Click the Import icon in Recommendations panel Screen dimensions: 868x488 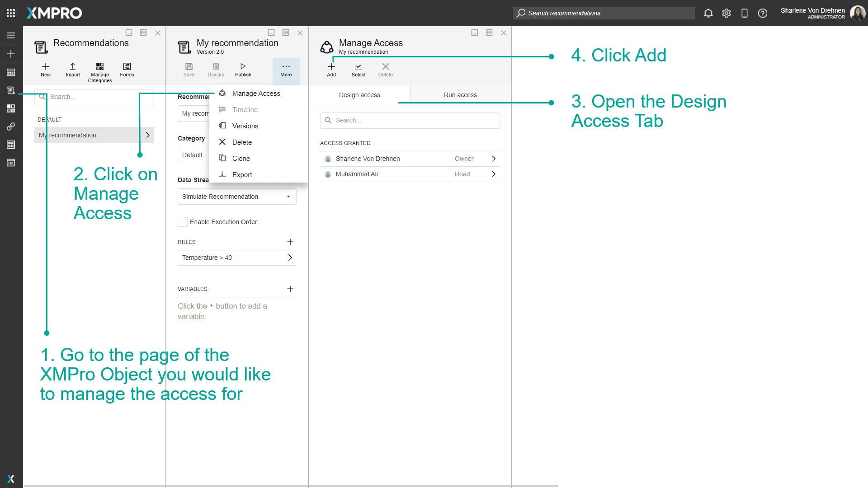[72, 69]
